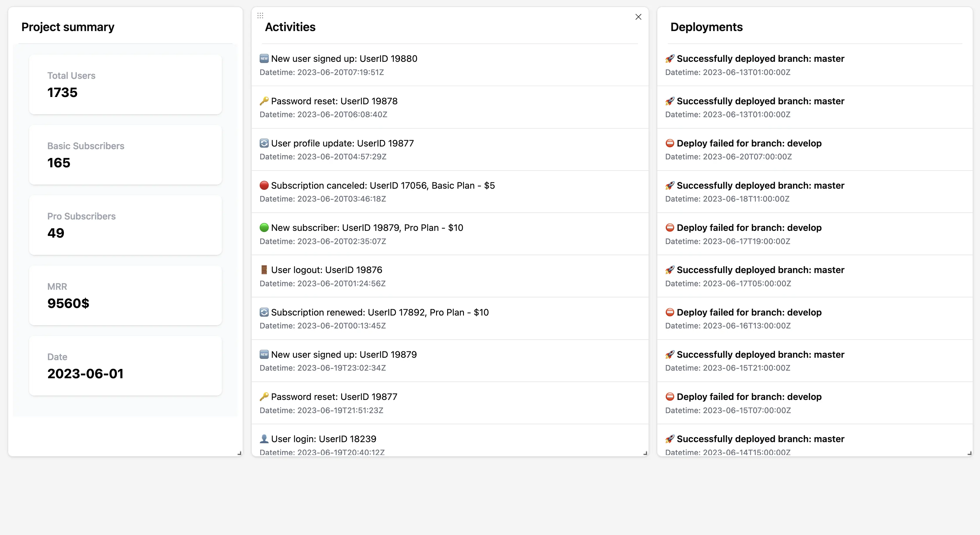Click the no-entry icon on first Deploy failed entry
Viewport: 980px width, 535px height.
tap(671, 143)
